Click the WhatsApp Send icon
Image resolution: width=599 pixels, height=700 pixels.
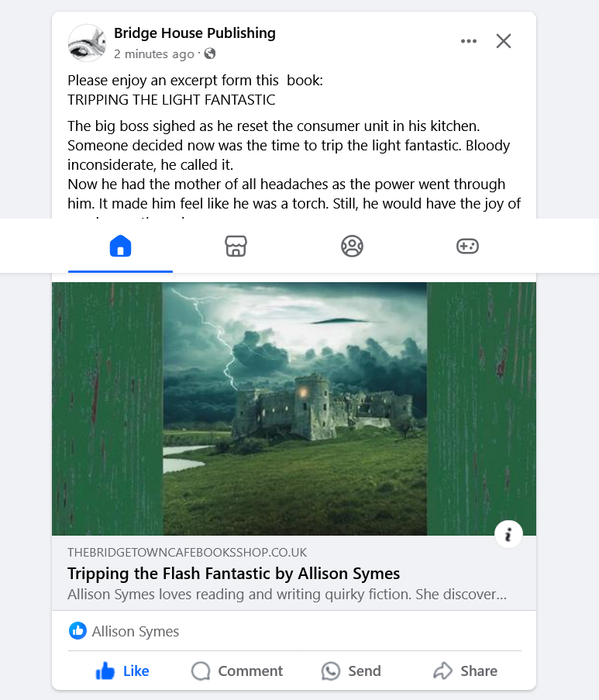[331, 671]
